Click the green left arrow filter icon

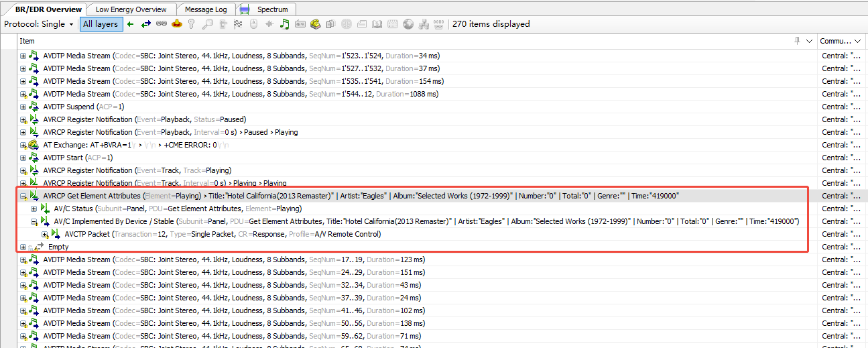pos(131,24)
